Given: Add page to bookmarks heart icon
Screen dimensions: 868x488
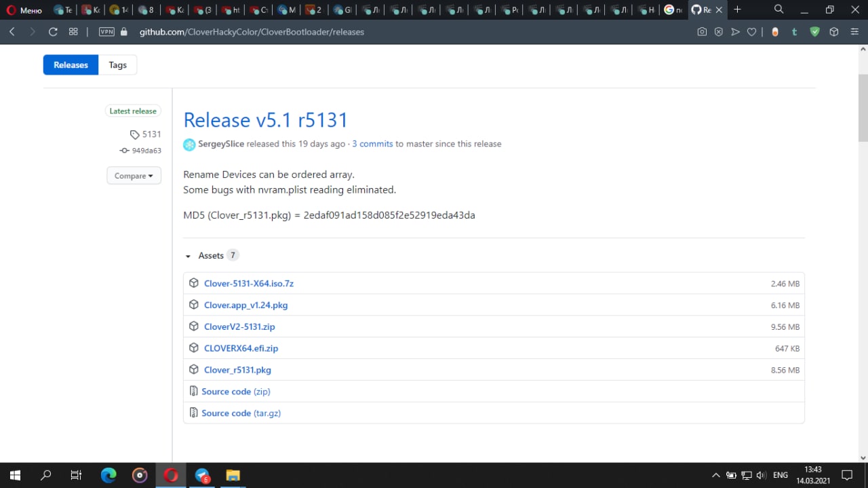Looking at the screenshot, I should pyautogui.click(x=751, y=32).
